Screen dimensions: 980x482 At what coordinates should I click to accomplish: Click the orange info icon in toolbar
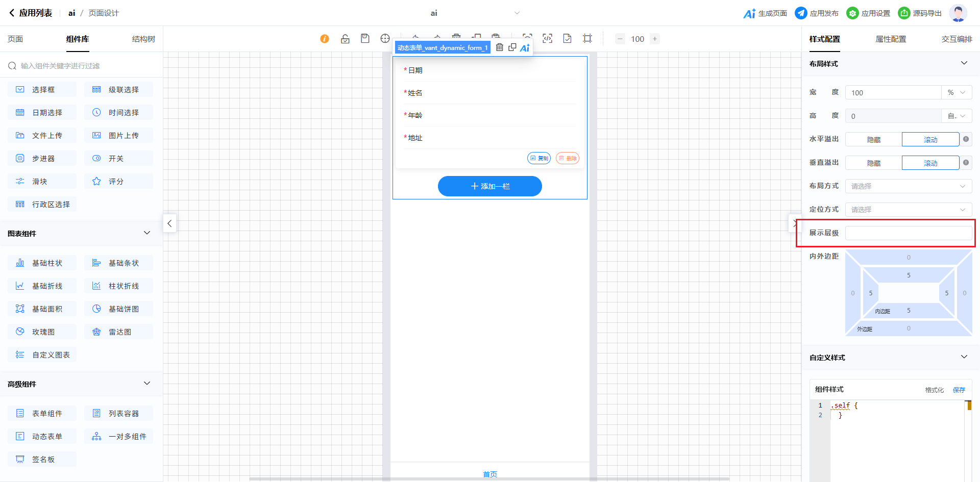coord(325,39)
